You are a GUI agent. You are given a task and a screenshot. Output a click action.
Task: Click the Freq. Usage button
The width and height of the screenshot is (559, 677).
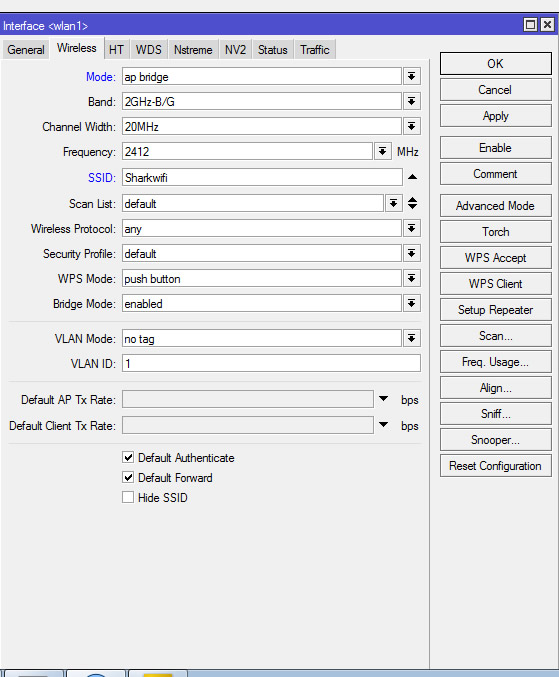(496, 361)
